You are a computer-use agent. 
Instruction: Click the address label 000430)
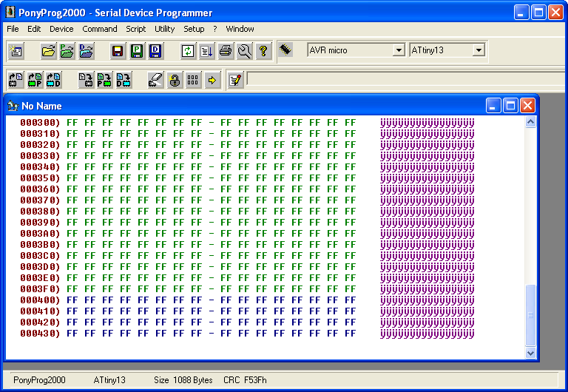[x=40, y=334]
